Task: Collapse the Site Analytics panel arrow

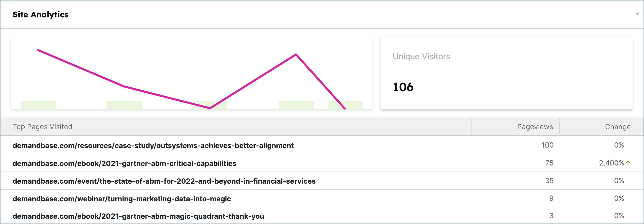Action: tap(637, 14)
